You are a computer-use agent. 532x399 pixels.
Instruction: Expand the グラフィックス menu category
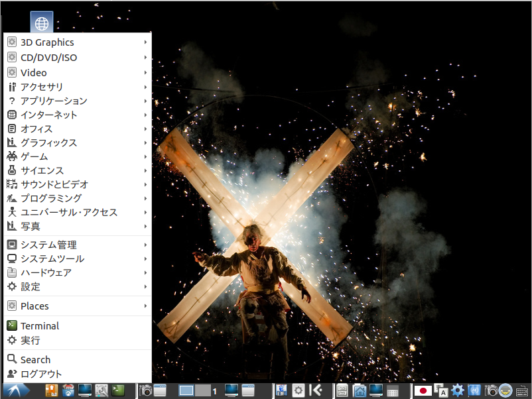(x=78, y=142)
